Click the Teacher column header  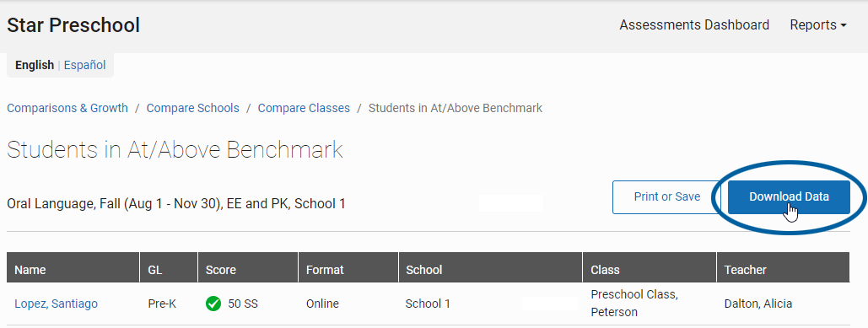[x=784, y=270]
